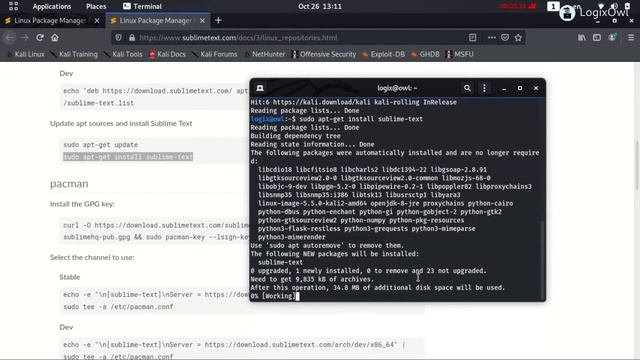The height and width of the screenshot is (360, 640).
Task: Open the terminal search icon
Action: pos(467,88)
